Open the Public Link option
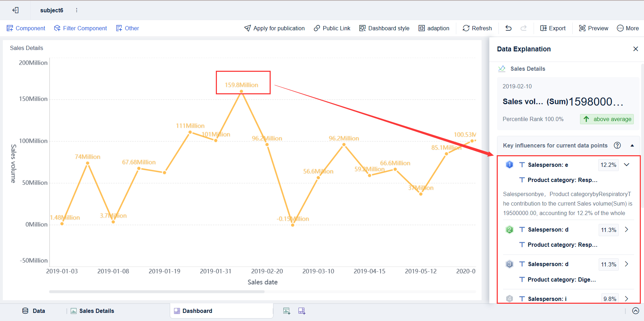The image size is (644, 321). click(331, 28)
